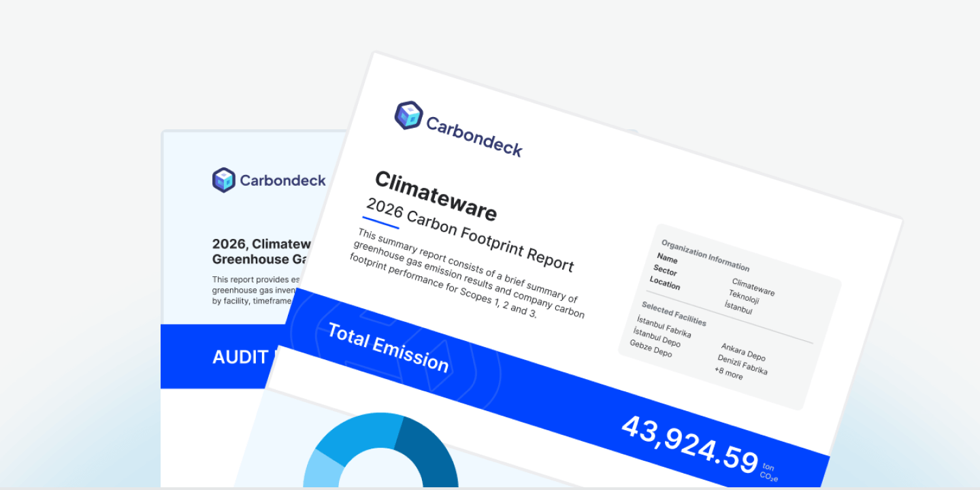Viewport: 980px width, 490px height.
Task: Expand the +8 more facilities list
Action: point(728,373)
